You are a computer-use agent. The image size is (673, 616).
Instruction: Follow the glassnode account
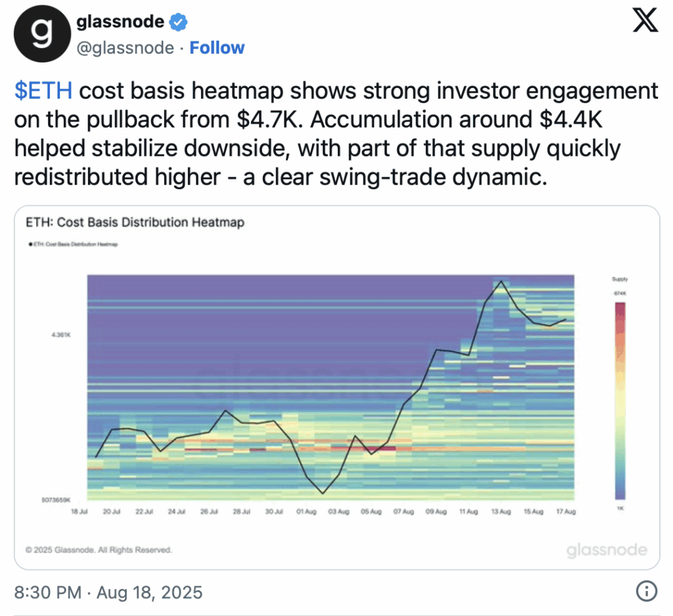point(217,47)
